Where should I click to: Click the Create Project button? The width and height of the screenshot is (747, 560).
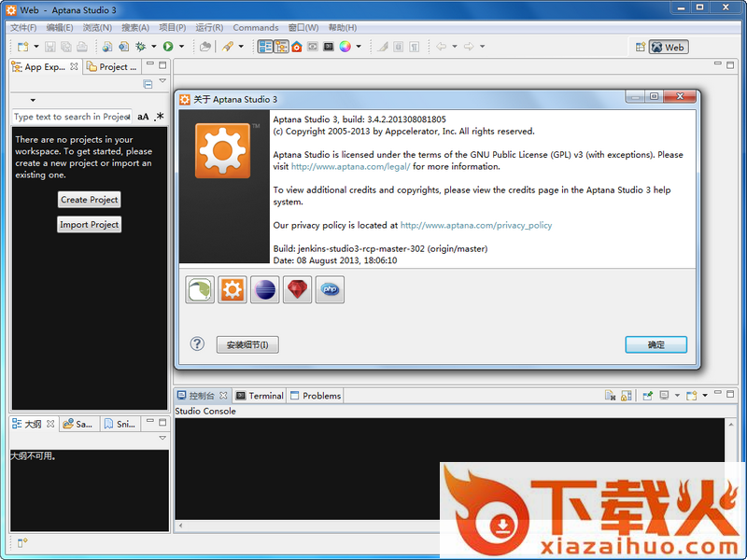coord(89,200)
